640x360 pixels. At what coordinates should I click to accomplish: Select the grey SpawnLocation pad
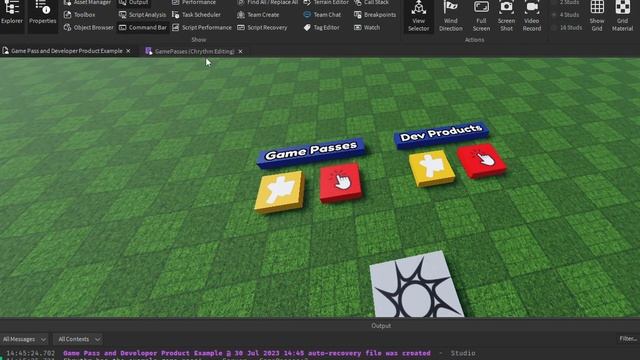point(416,284)
